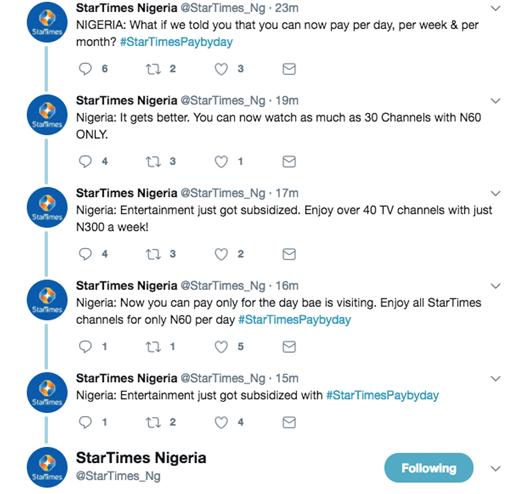Retweet the 30 Channels with N60 tweet

coord(153,162)
